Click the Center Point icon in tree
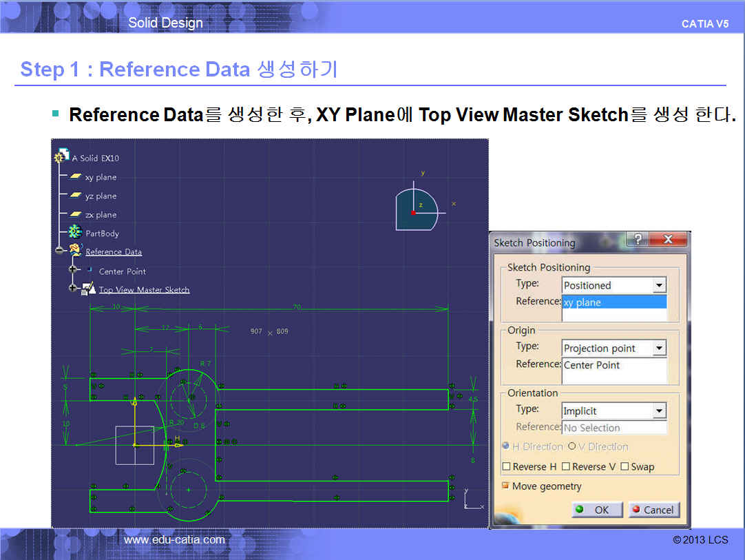 pyautogui.click(x=90, y=269)
